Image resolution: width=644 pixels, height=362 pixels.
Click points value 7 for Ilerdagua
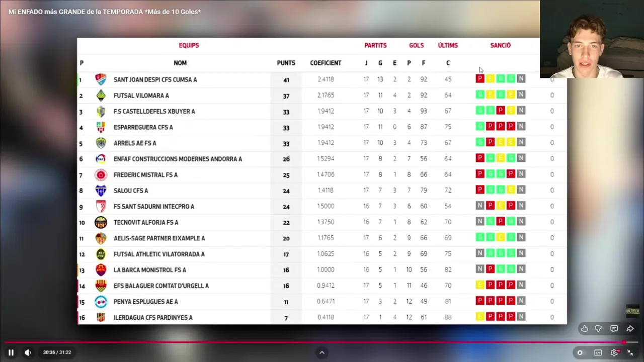click(x=286, y=318)
